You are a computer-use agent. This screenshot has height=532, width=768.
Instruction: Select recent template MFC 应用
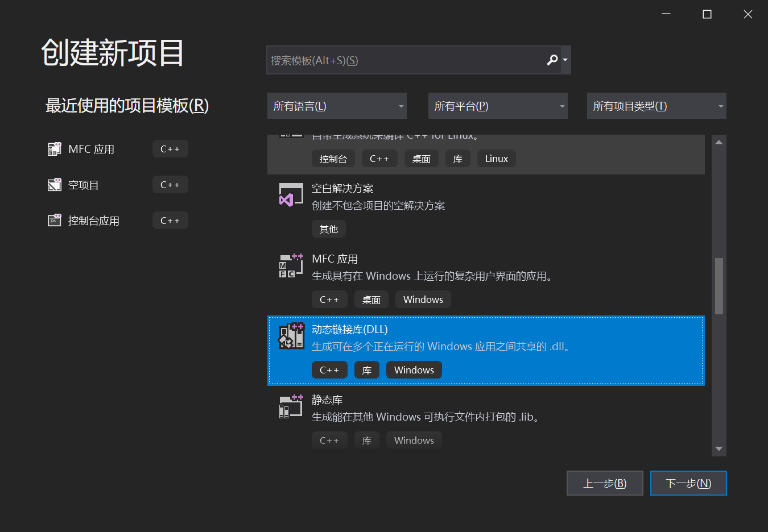[x=91, y=149]
